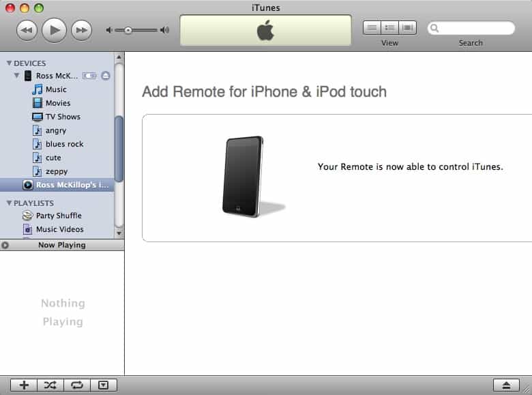This screenshot has width=532, height=395.
Task: Skip to the next track button
Action: pyautogui.click(x=81, y=30)
